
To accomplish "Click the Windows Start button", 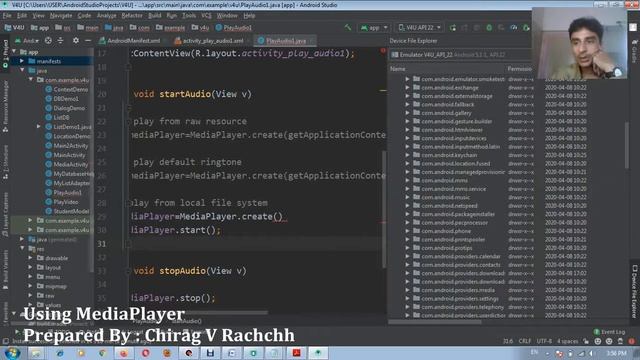I will click(12, 353).
